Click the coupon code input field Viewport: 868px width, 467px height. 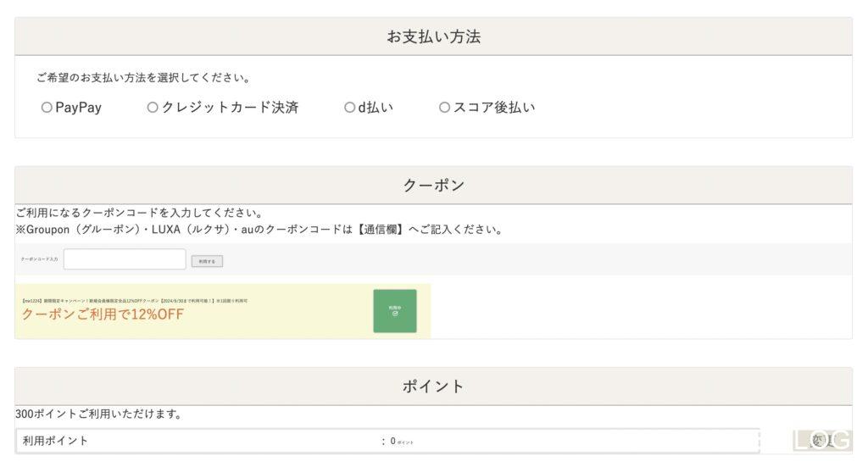pos(125,260)
